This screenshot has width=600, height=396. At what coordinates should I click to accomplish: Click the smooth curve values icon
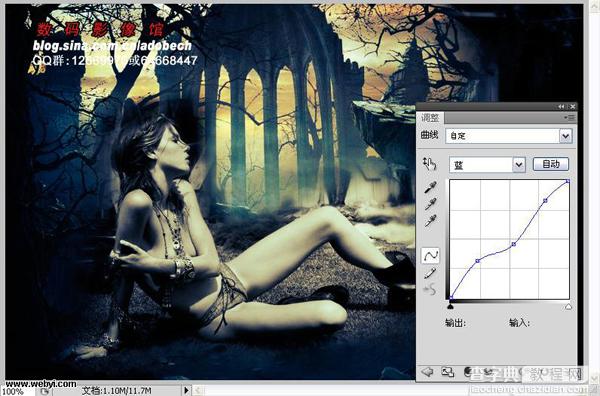pyautogui.click(x=430, y=290)
